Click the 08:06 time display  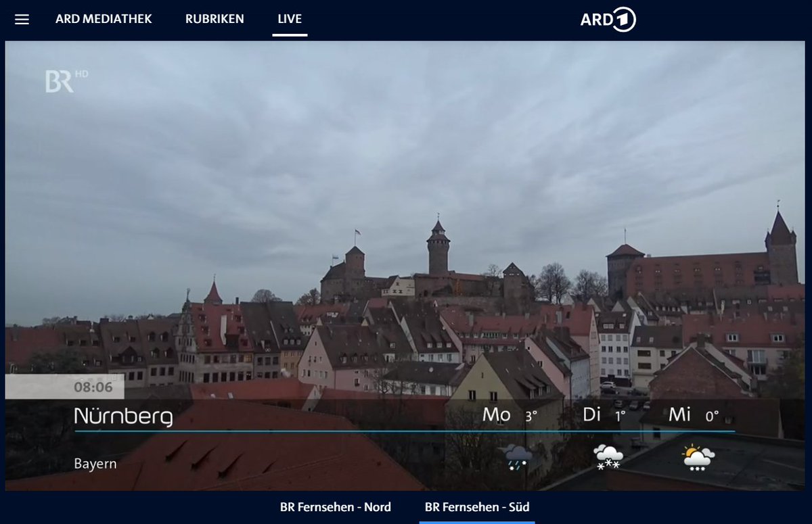pos(93,387)
